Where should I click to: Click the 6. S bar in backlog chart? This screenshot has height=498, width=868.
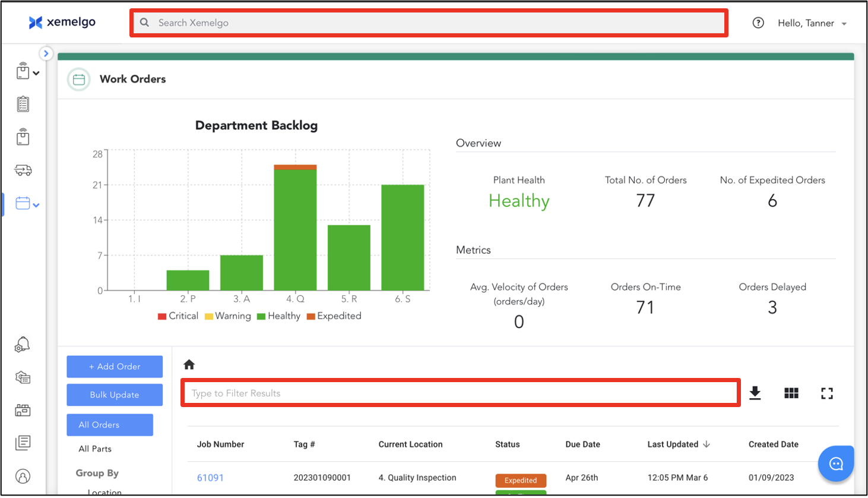(x=403, y=238)
